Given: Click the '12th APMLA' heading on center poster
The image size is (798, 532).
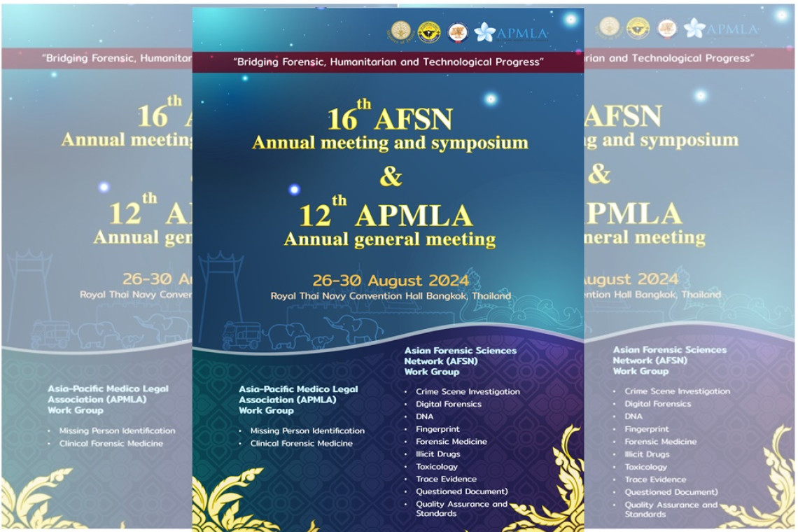Looking at the screenshot, I should coord(389,213).
